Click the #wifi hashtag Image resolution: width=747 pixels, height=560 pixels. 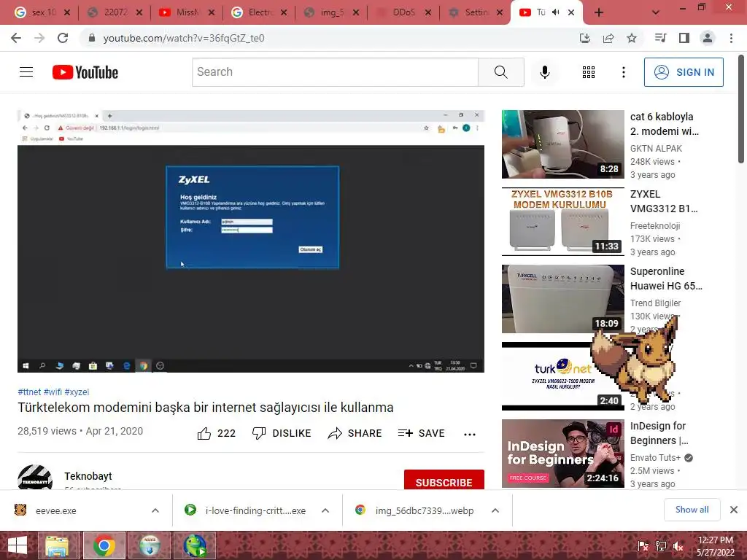click(x=53, y=392)
